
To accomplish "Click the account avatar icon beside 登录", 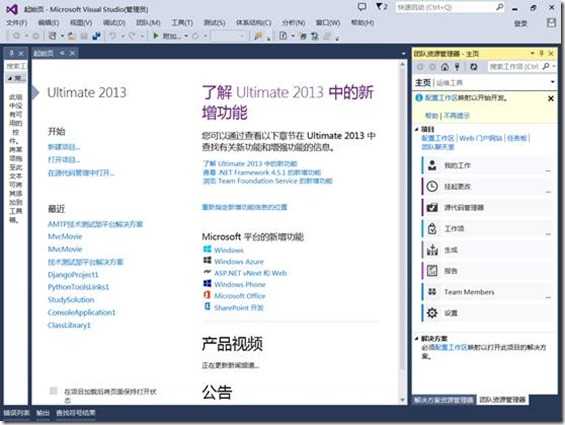I will click(x=551, y=23).
